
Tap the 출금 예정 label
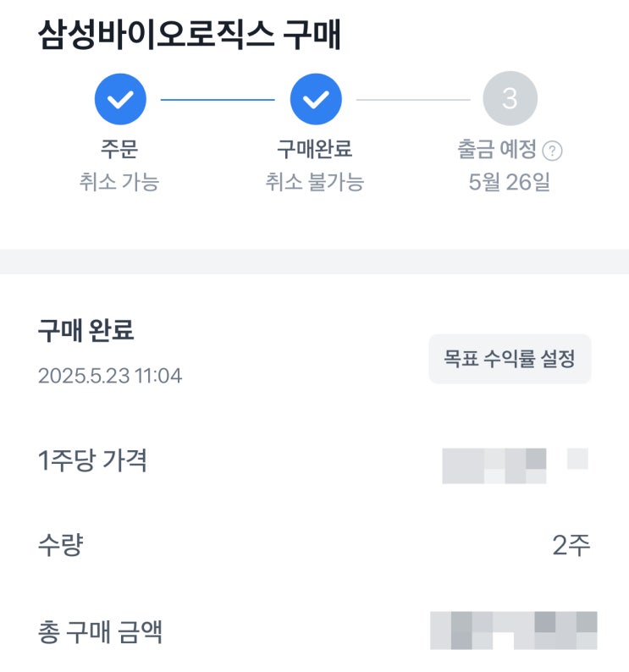[x=498, y=149]
